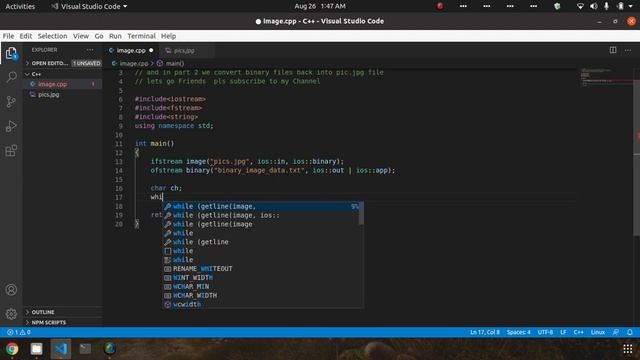Image resolution: width=640 pixels, height=360 pixels.
Task: Open editor More Actions ellipsis
Action: [628, 50]
